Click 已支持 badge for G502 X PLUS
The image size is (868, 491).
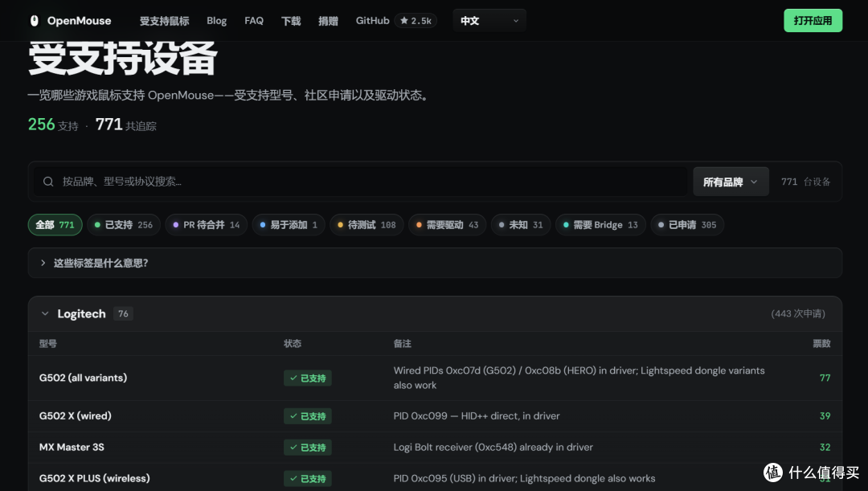pyautogui.click(x=308, y=478)
